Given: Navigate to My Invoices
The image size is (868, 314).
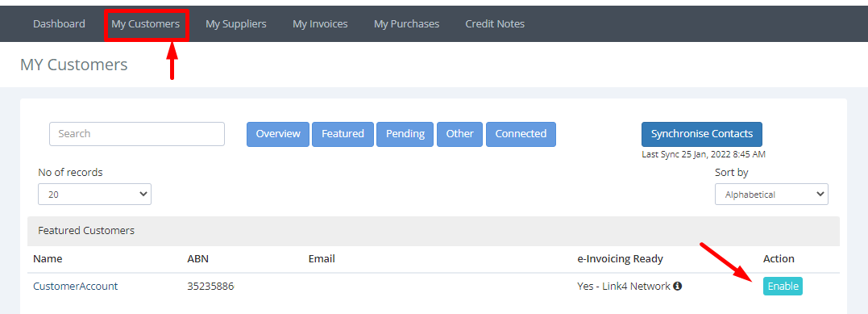Looking at the screenshot, I should 320,24.
